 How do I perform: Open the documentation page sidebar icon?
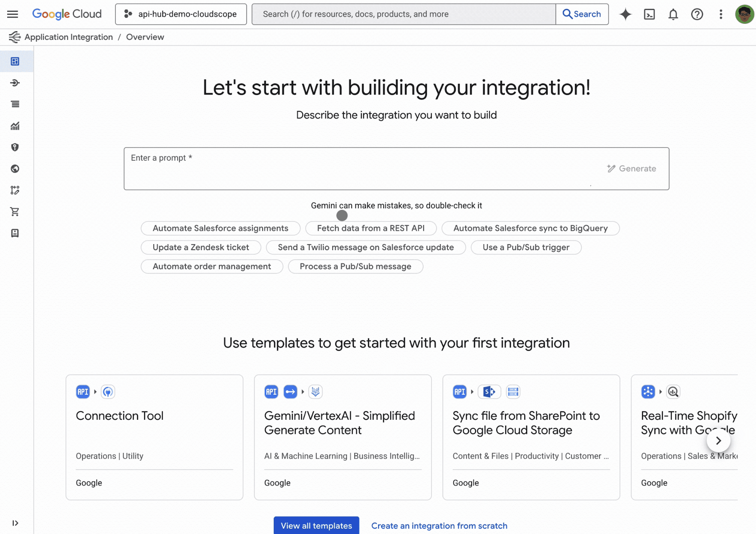[15, 233]
